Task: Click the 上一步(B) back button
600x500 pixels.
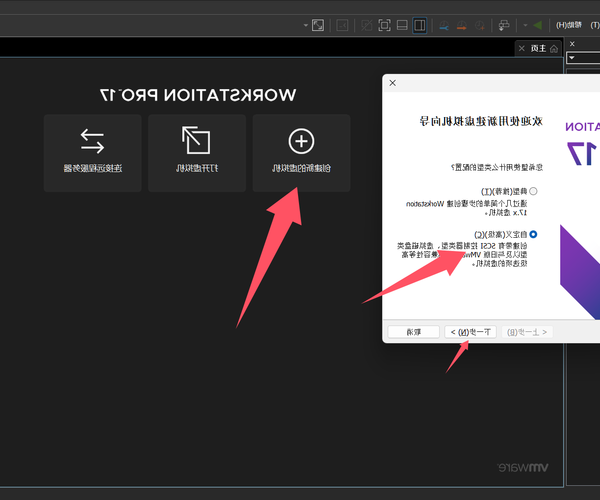Action: point(527,332)
